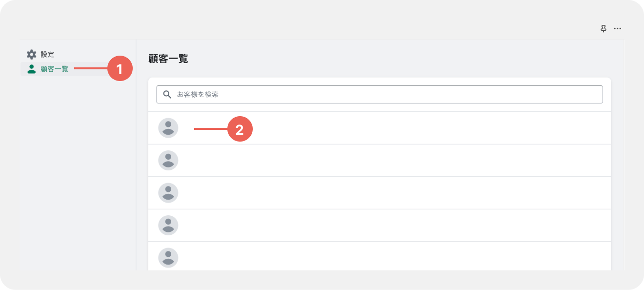This screenshot has width=644, height=290.
Task: Click the green person icon in sidebar
Action: click(32, 69)
